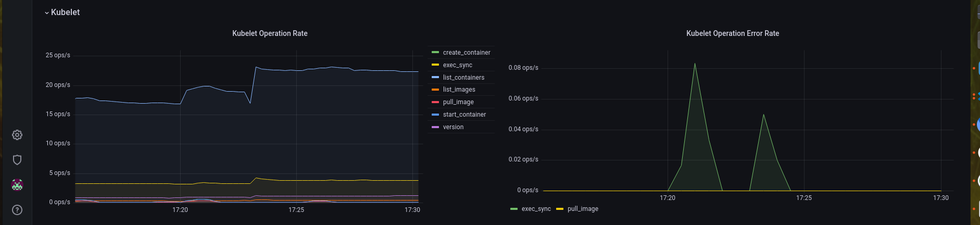This screenshot has height=225, width=980.
Task: Isolate the start_container legend entry
Action: 464,115
